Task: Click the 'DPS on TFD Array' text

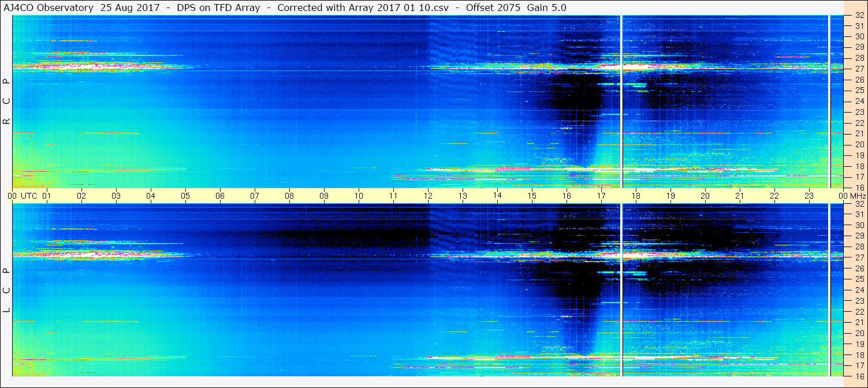Action: pyautogui.click(x=219, y=8)
